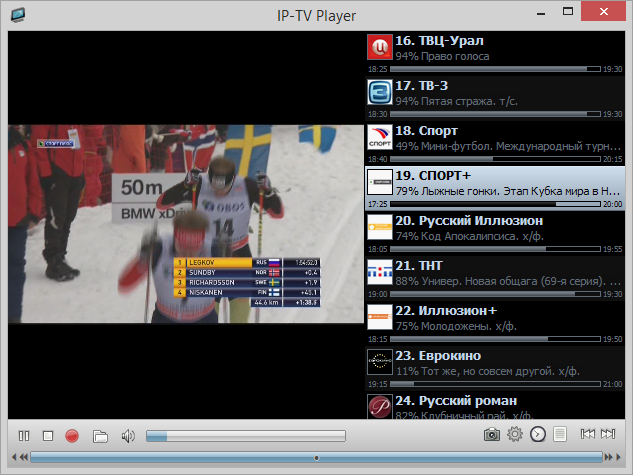Select channel 23. Еврокино
633x475 pixels.
pos(495,368)
